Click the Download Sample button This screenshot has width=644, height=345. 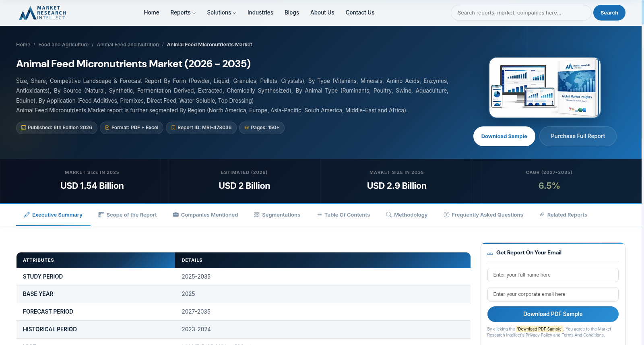pyautogui.click(x=504, y=136)
